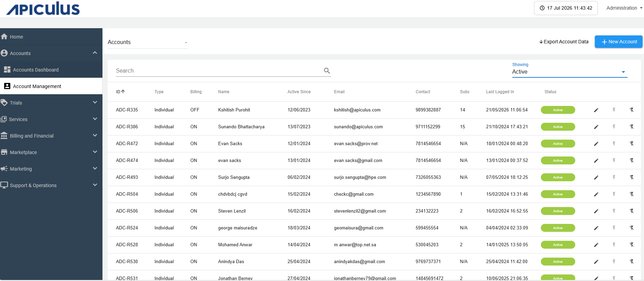Sort by the Active Since column header
Image resolution: width=644 pixels, height=281 pixels.
(299, 92)
